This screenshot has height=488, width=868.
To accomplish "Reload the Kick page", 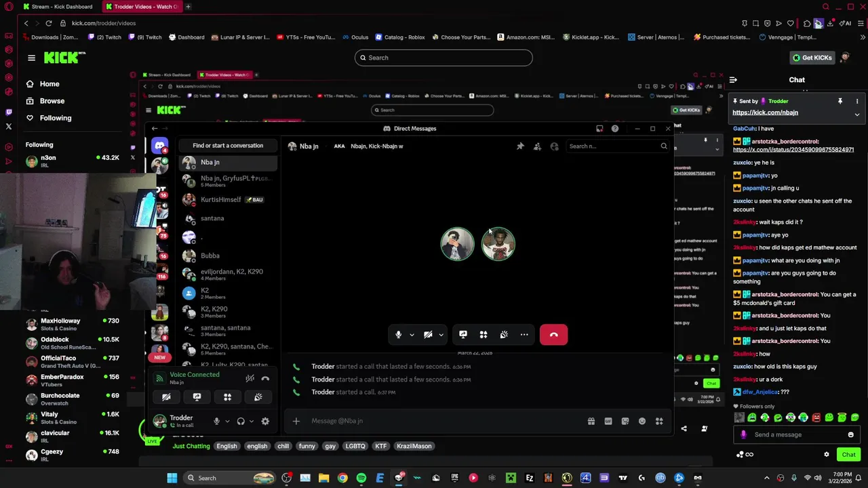I will [x=49, y=23].
